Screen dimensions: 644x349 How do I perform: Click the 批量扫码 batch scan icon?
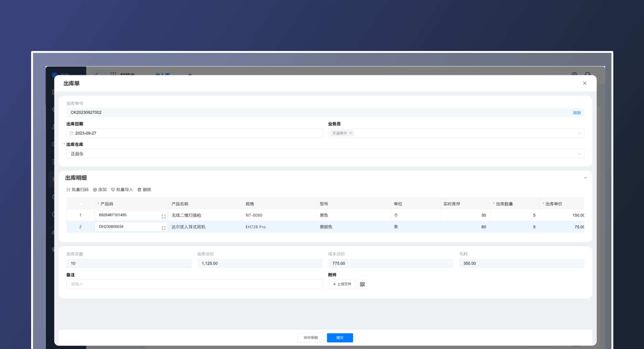tap(68, 190)
